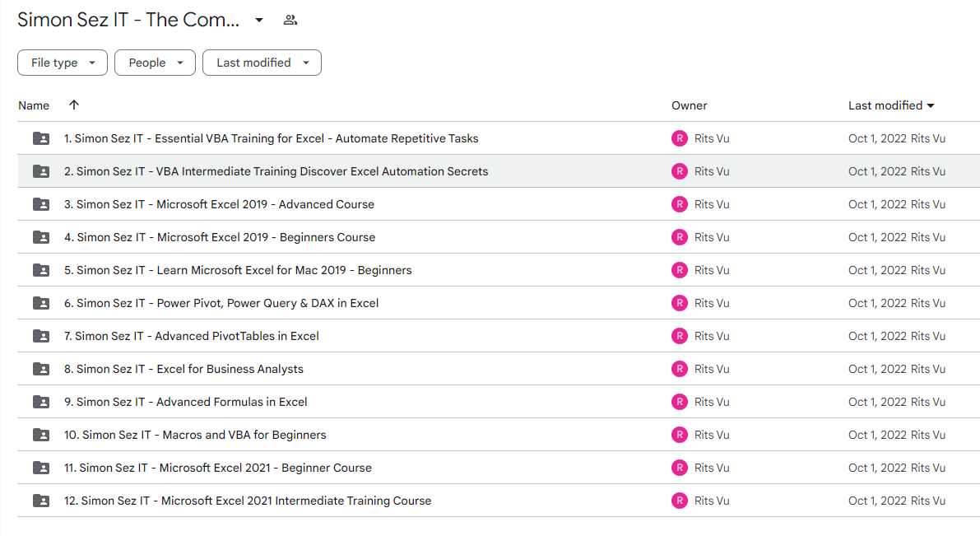Click 'Oct 1, 2022' date in Macros and VBA row
The width and height of the screenshot is (980, 536).
click(x=877, y=435)
